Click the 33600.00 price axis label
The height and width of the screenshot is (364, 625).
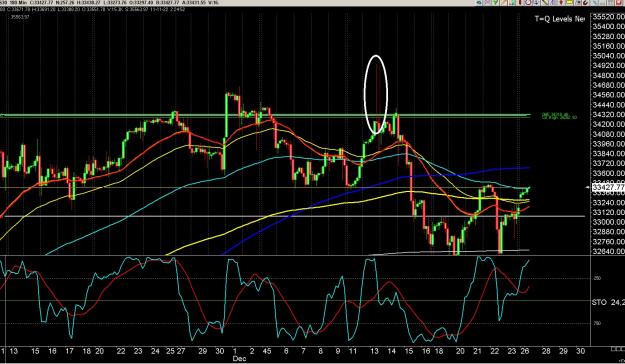[609, 173]
